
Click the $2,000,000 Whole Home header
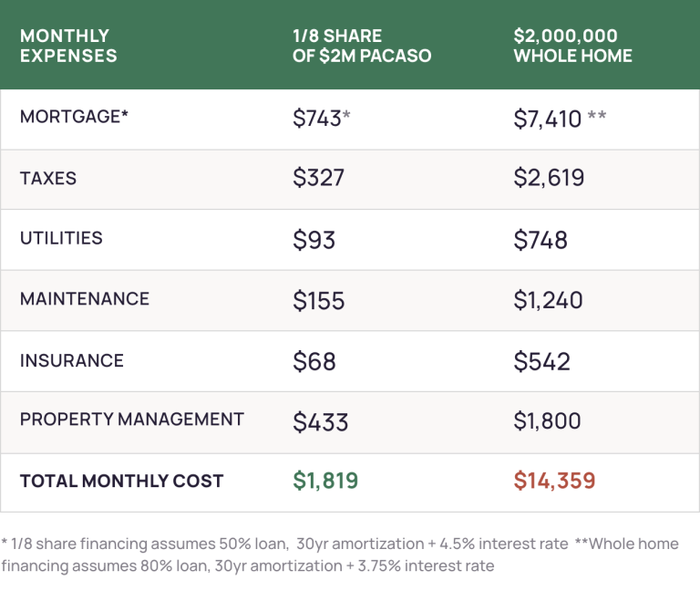coord(572,46)
